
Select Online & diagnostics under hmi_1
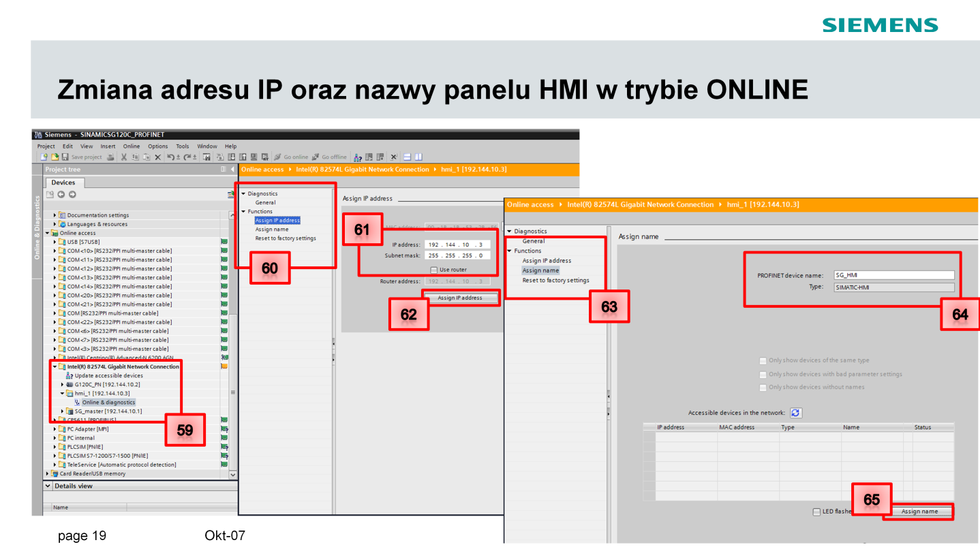coord(108,402)
